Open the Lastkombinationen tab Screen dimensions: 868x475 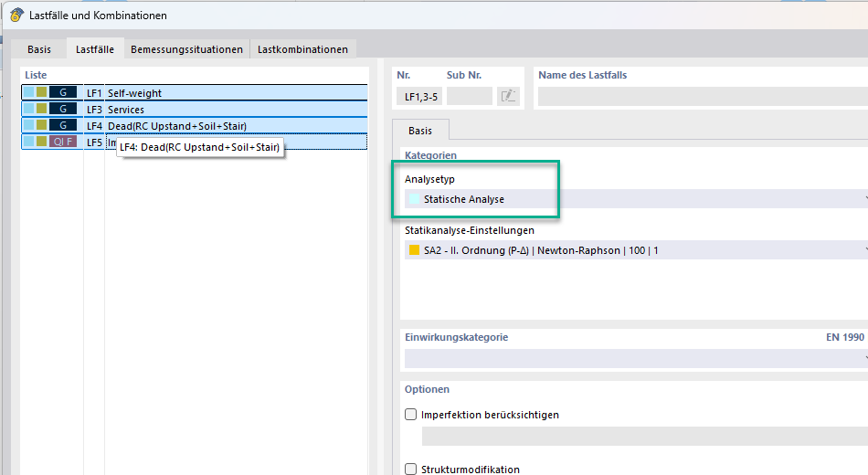(x=302, y=49)
